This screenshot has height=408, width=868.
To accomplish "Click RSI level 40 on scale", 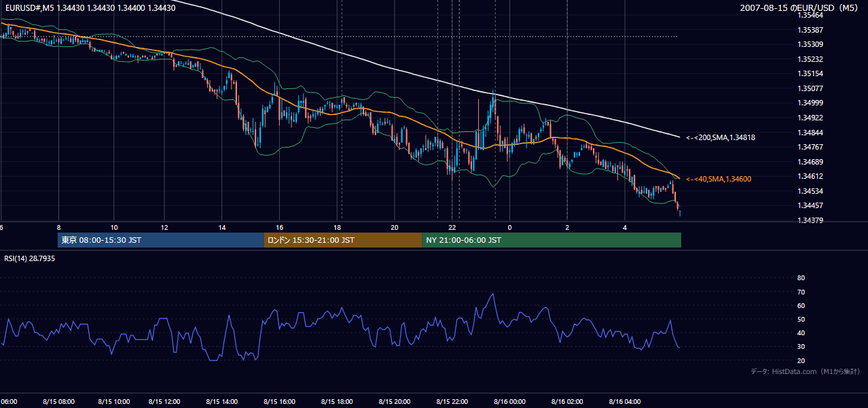I will 801,333.
